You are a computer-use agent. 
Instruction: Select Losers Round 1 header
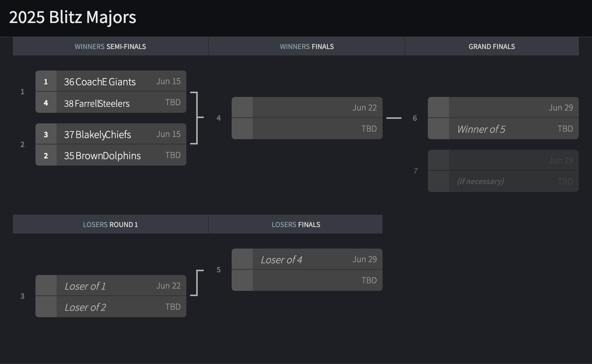tap(111, 224)
